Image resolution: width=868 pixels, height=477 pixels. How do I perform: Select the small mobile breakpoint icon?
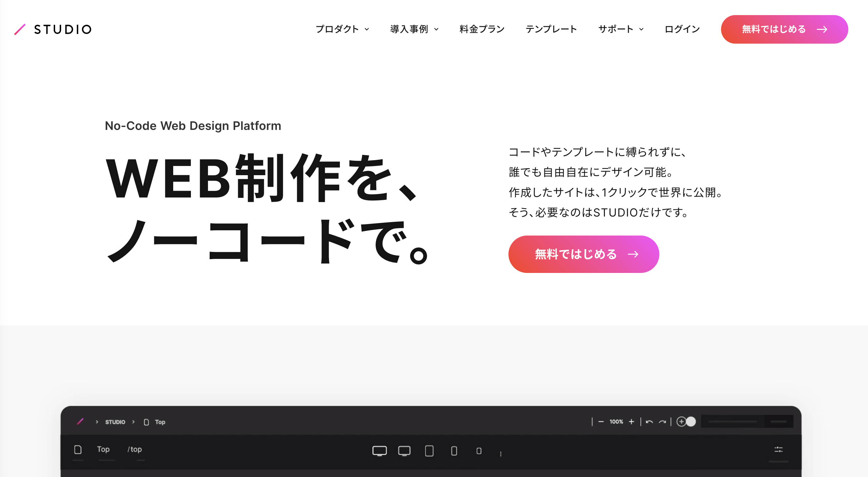click(x=479, y=451)
